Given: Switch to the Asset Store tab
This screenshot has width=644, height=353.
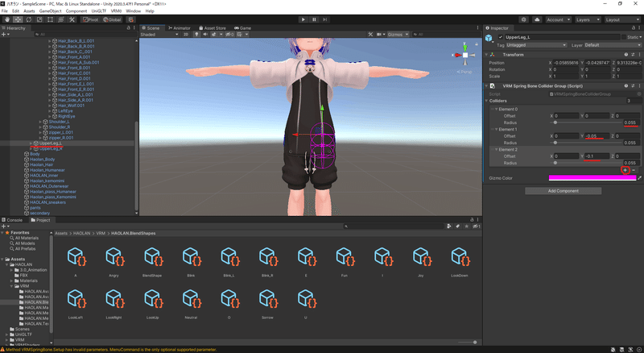Looking at the screenshot, I should [213, 28].
